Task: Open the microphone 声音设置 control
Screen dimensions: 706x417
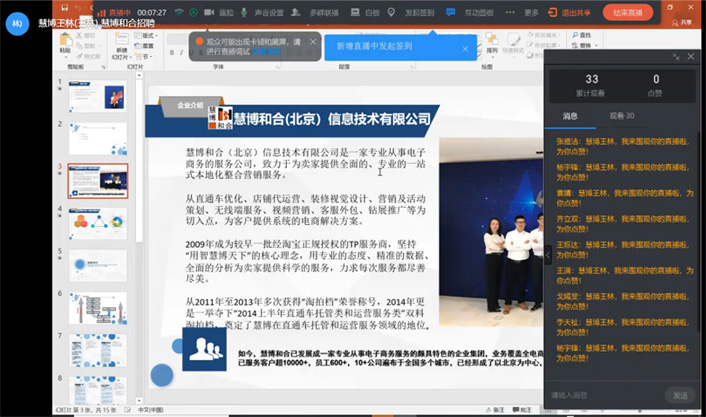Action: 262,13
